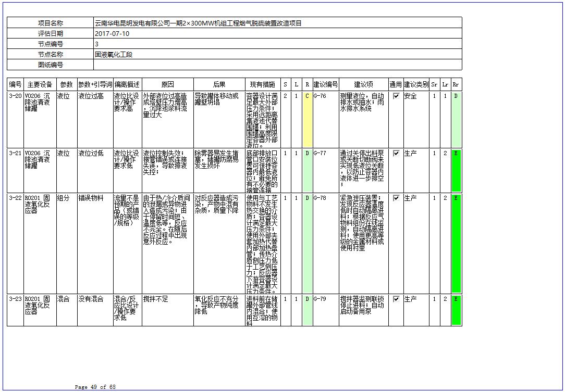Click the 建议项 column header
565x392 pixels.
pyautogui.click(x=363, y=84)
